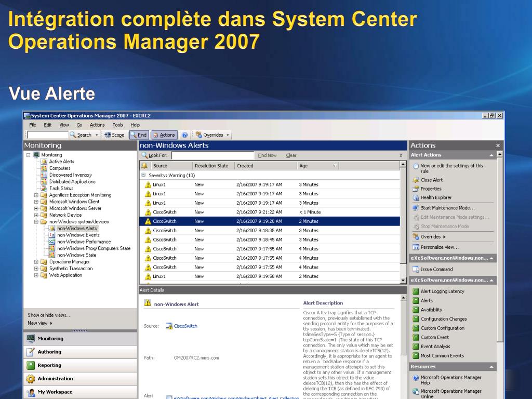The width and height of the screenshot is (532, 399).
Task: Click the toolbar search text box
Action: point(48,135)
